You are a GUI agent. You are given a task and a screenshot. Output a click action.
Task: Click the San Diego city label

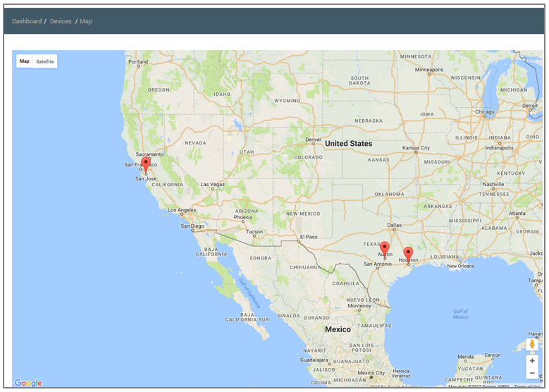pyautogui.click(x=192, y=226)
